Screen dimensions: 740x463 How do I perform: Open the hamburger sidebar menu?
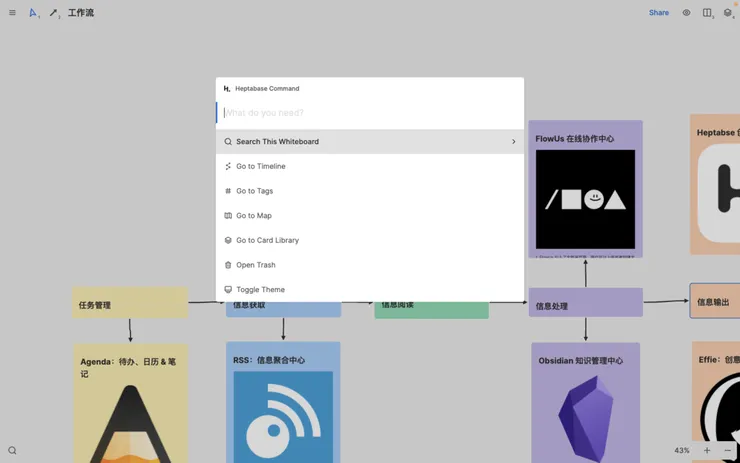(x=12, y=13)
